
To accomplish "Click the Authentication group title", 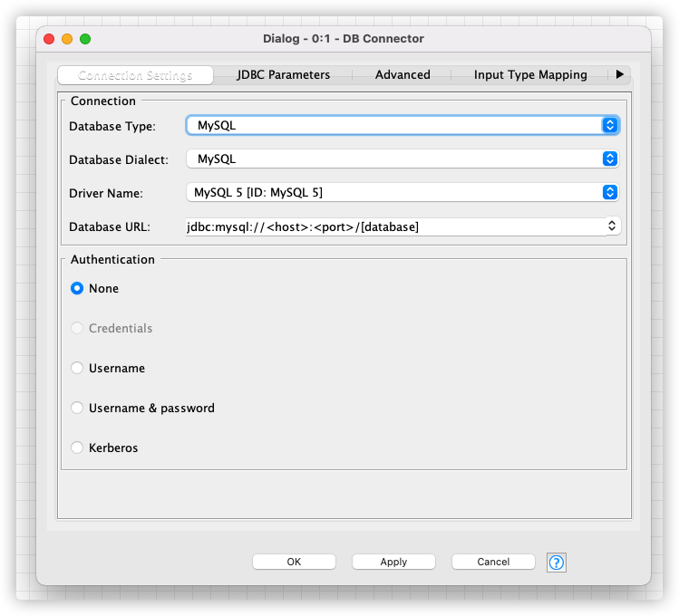I will [112, 259].
